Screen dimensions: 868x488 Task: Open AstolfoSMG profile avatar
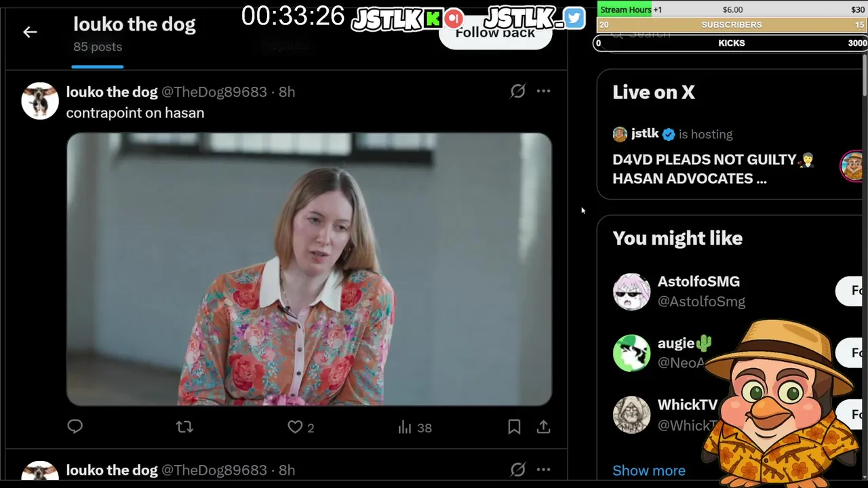pos(631,291)
